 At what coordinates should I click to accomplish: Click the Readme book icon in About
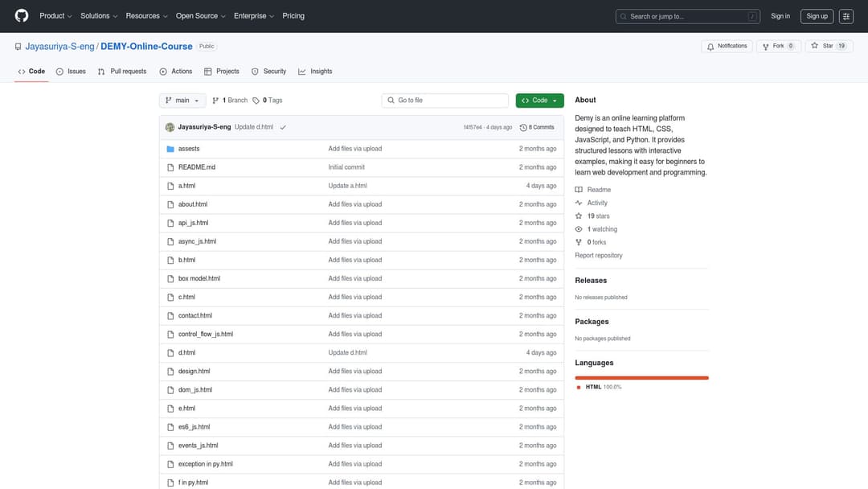[579, 190]
